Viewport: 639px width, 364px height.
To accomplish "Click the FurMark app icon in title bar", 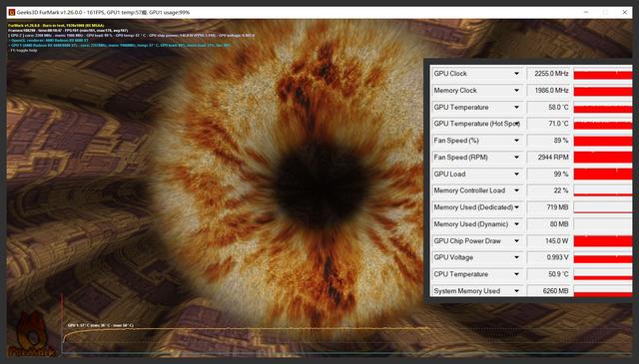I will point(12,13).
